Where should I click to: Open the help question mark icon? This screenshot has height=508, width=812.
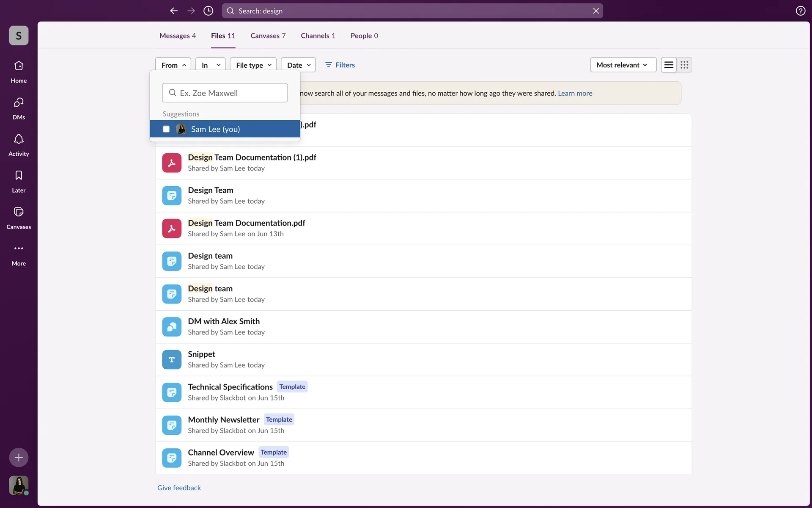pos(800,11)
